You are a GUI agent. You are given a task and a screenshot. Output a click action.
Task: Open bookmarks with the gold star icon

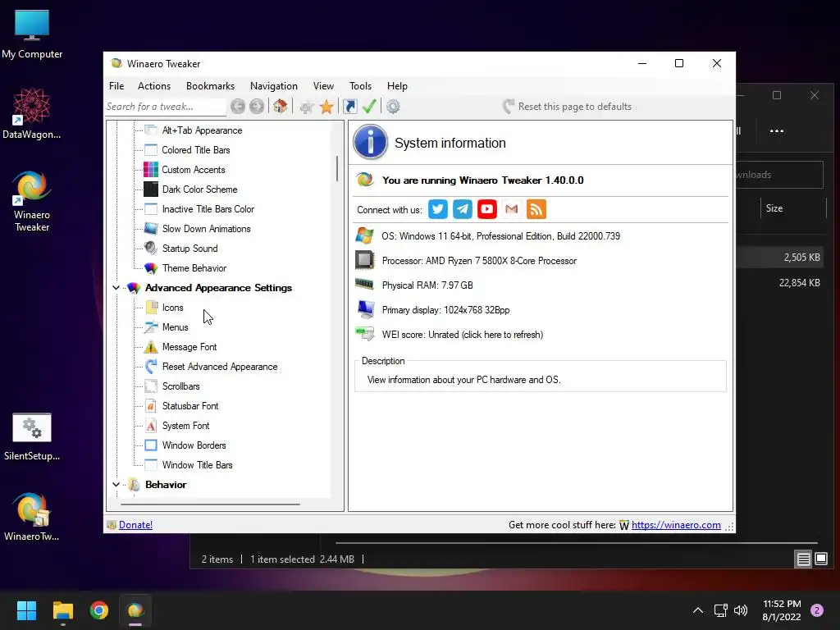326,107
